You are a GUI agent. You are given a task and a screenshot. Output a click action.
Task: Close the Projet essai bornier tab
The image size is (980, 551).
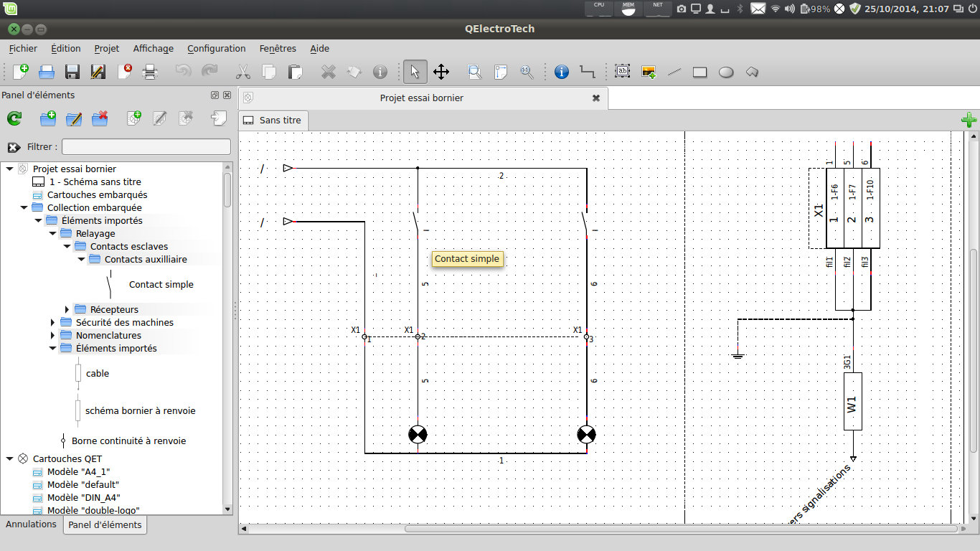click(595, 98)
